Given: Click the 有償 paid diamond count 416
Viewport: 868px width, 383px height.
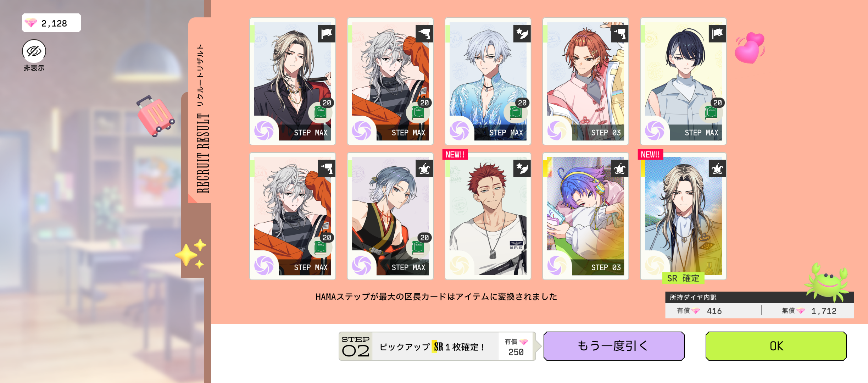Looking at the screenshot, I should click(714, 311).
